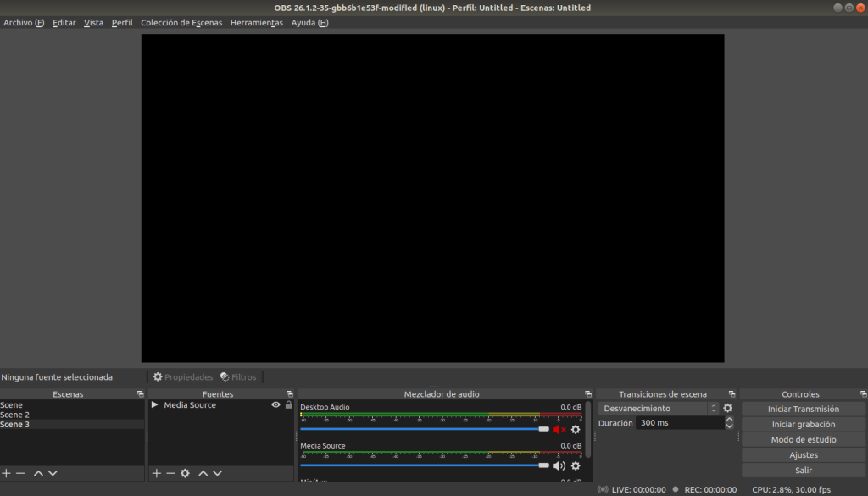Select "Scene 3" in the Escenas list
This screenshot has height=496, width=868.
72,425
